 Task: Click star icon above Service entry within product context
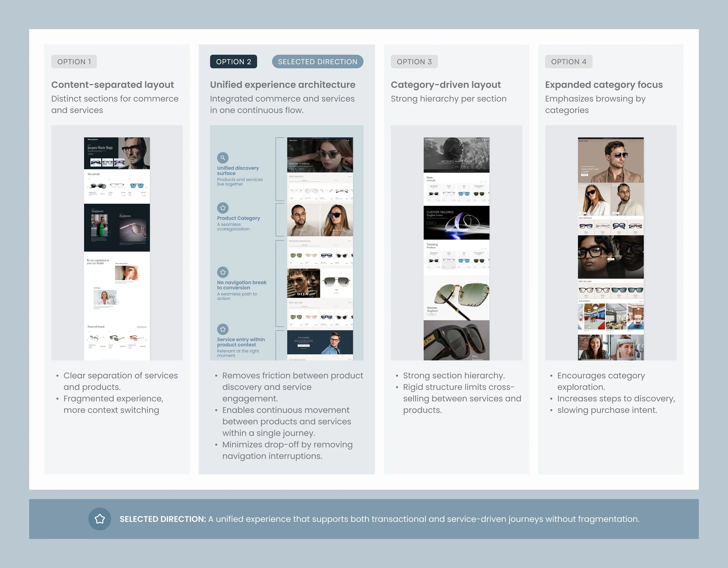click(223, 329)
